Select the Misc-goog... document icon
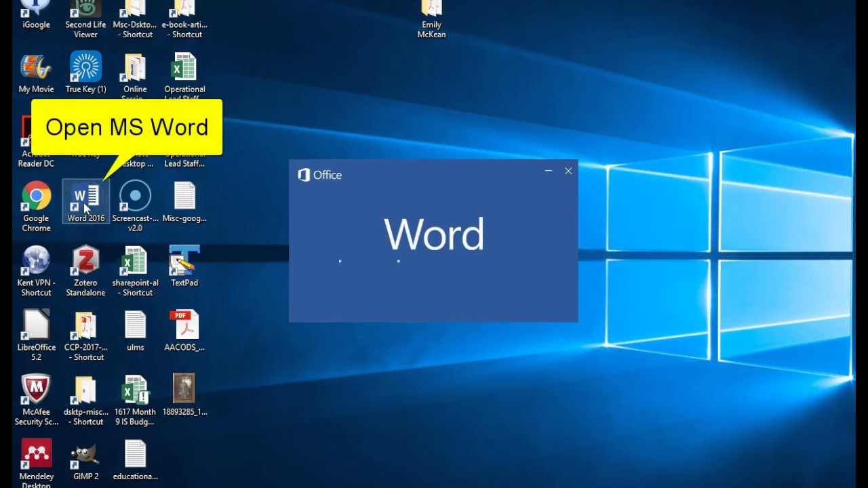The image size is (868, 488). point(184,202)
